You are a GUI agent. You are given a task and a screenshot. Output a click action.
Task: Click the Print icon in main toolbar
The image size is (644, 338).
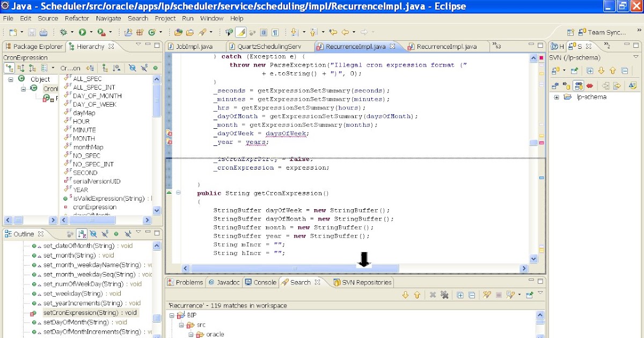click(44, 33)
